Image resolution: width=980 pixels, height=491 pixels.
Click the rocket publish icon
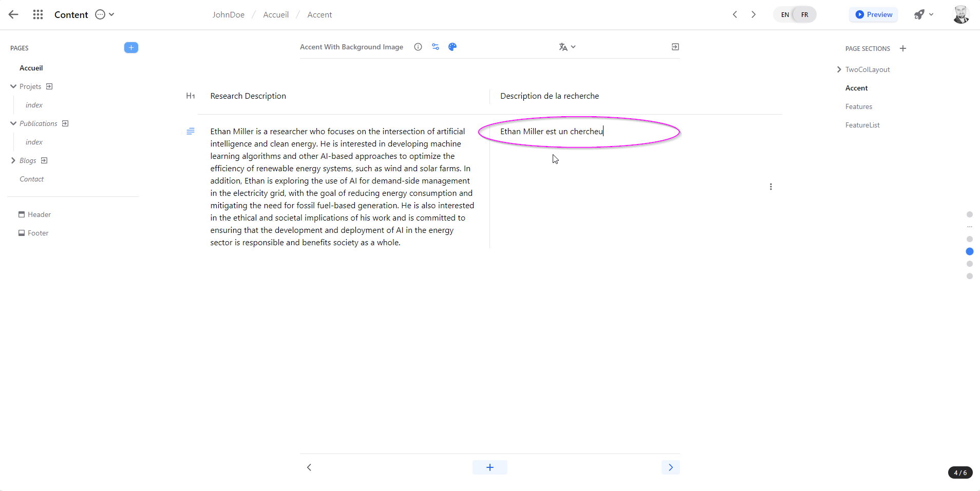click(x=919, y=15)
